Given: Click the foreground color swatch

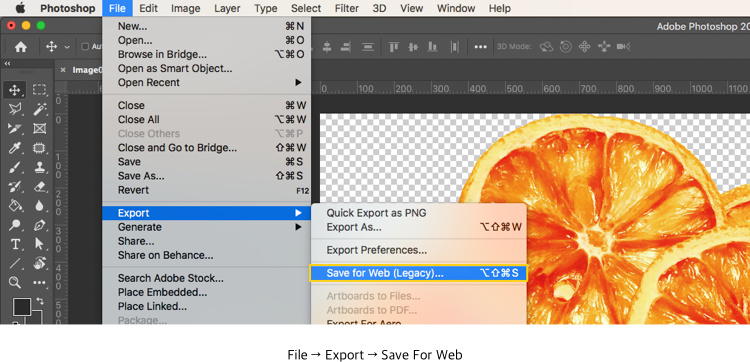Looking at the screenshot, I should tap(22, 307).
